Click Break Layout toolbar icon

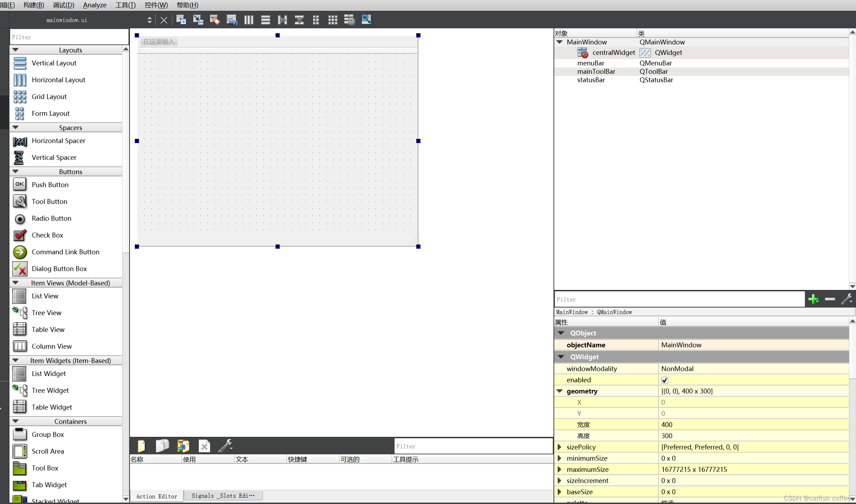pos(349,20)
